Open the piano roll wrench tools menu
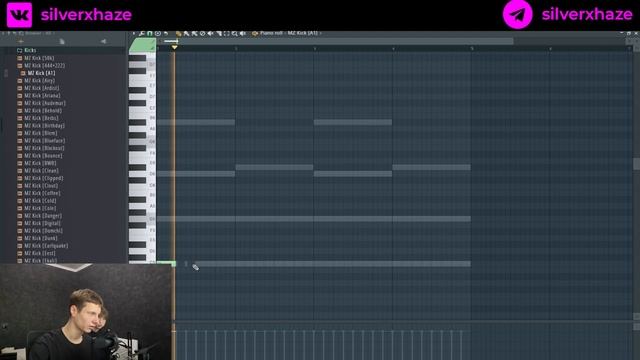 pyautogui.click(x=142, y=33)
